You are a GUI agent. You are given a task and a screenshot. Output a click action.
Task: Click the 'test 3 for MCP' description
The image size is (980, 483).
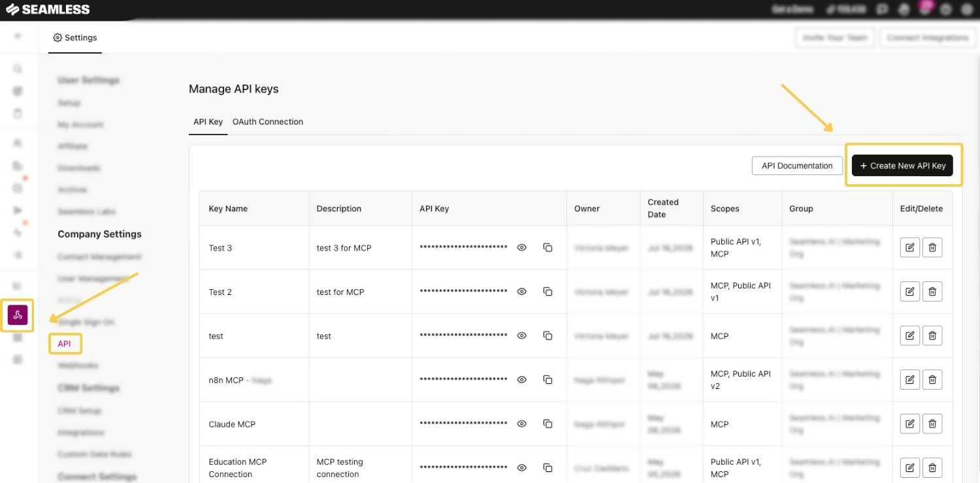click(x=344, y=248)
